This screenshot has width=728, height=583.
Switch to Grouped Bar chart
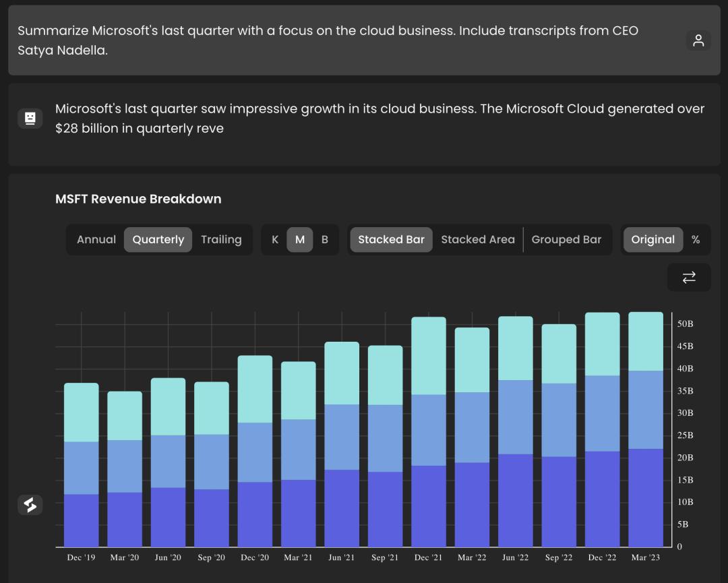pos(566,239)
